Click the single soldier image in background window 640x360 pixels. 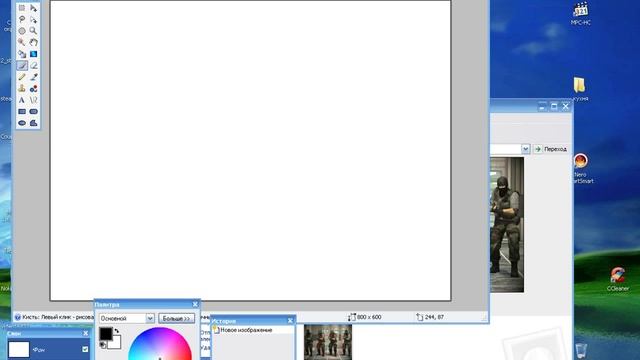tap(507, 224)
